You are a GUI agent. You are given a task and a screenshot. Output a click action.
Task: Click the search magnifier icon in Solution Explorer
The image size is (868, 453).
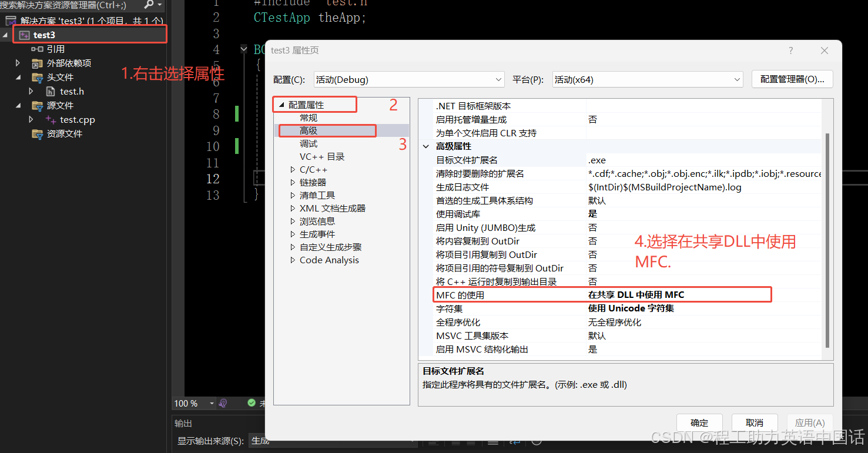click(x=148, y=5)
